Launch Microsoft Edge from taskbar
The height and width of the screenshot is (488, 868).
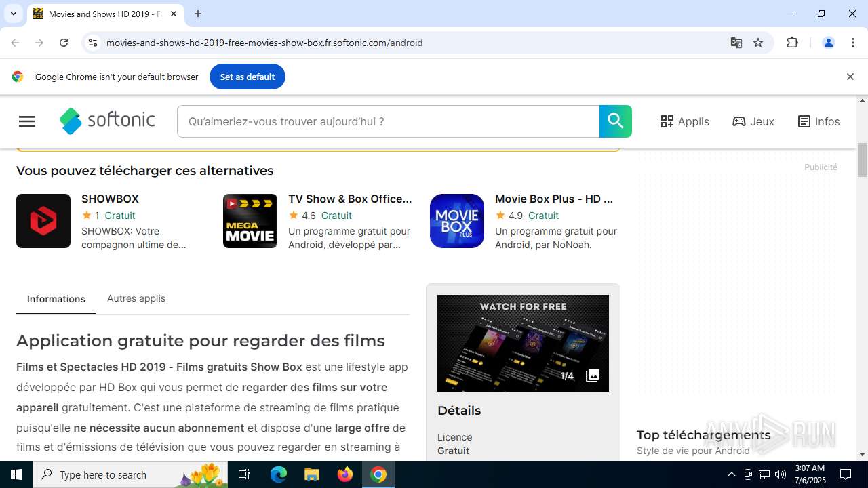point(279,474)
